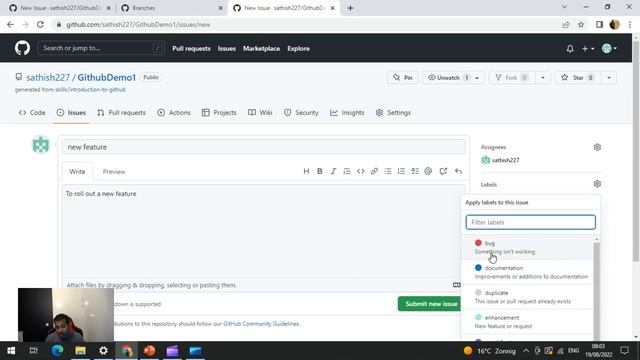Add a link via the toolbar
The height and width of the screenshot is (360, 640).
coord(374,171)
